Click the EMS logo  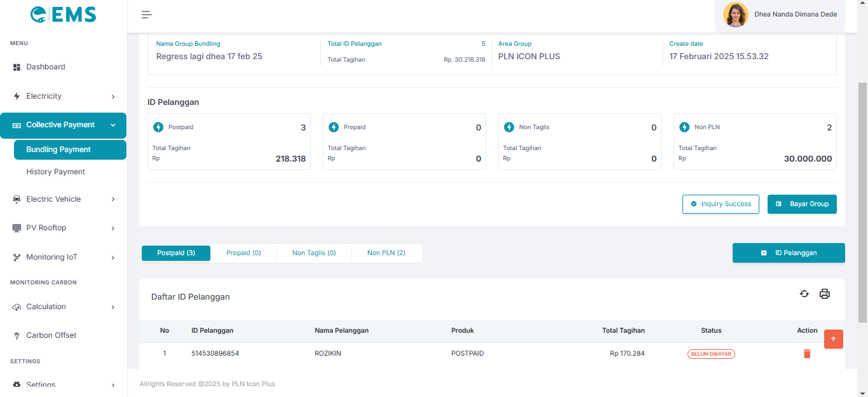tap(64, 15)
